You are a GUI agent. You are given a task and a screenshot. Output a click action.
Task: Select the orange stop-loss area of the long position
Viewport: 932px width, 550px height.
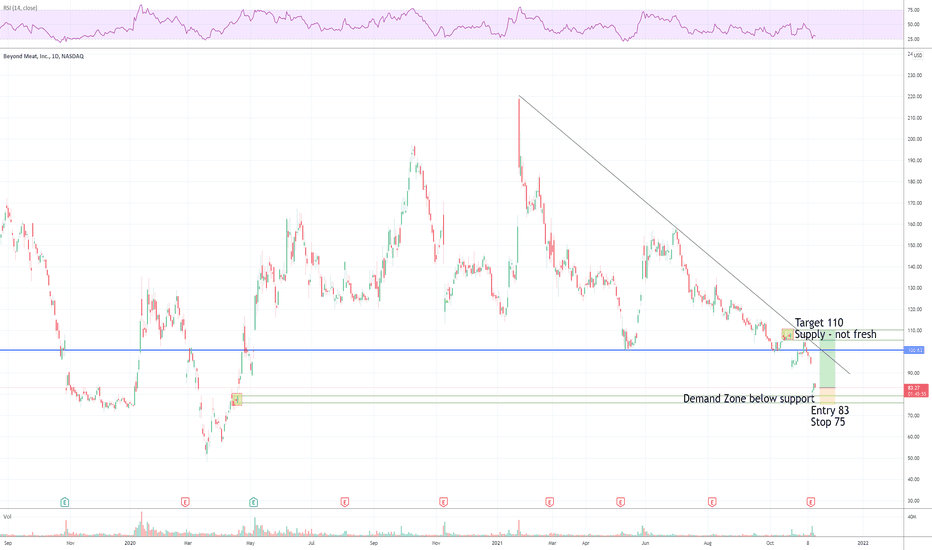click(x=827, y=396)
